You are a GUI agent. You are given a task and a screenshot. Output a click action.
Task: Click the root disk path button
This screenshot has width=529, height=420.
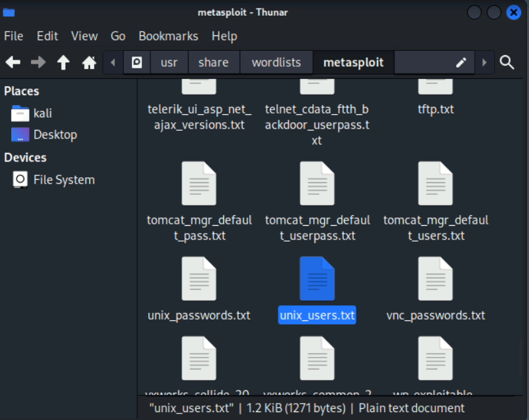tap(137, 62)
